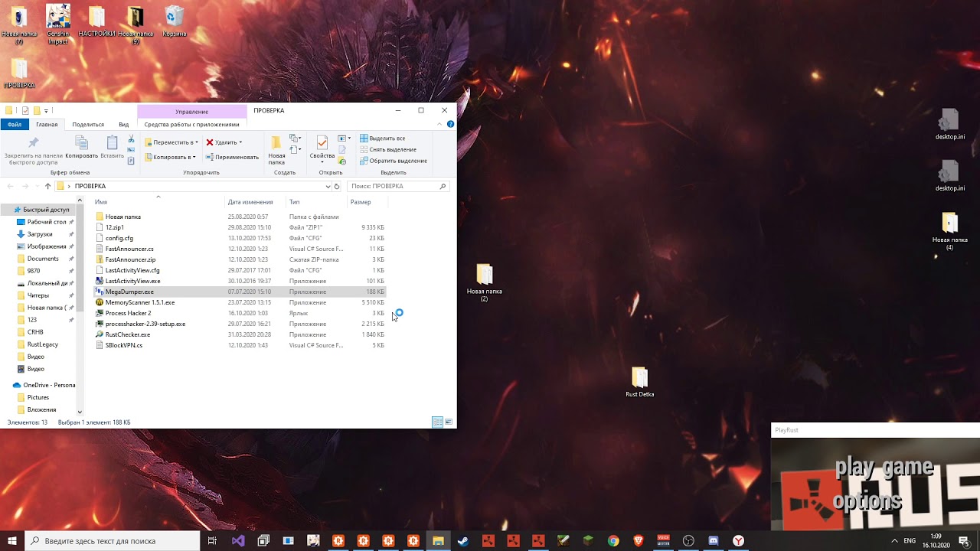
Task: Open the recent locations dropdown arrow
Action: (38, 186)
